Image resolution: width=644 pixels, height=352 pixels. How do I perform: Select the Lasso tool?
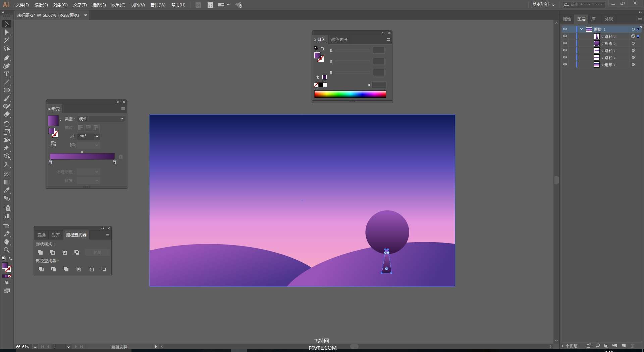[x=6, y=48]
